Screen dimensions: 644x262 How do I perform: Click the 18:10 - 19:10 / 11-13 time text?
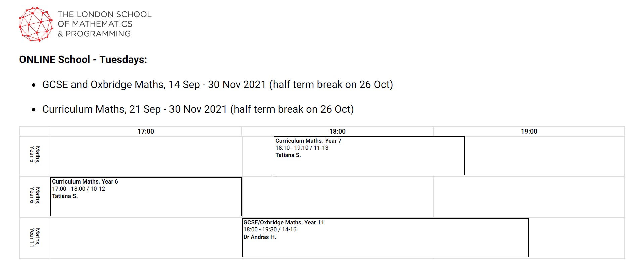[302, 148]
